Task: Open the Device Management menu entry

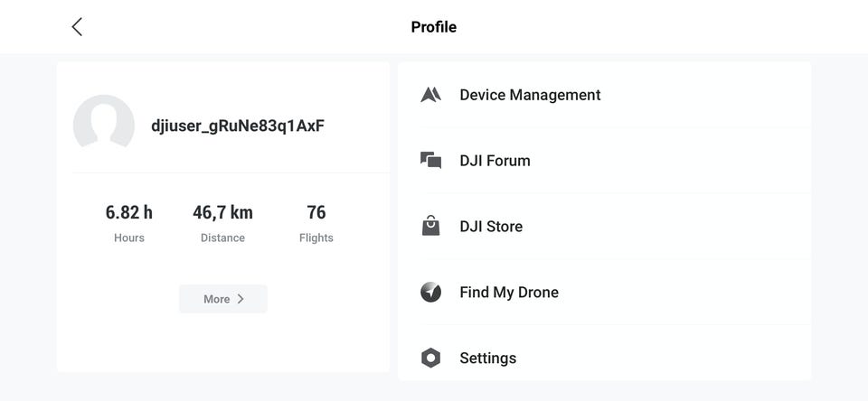Action: point(530,95)
